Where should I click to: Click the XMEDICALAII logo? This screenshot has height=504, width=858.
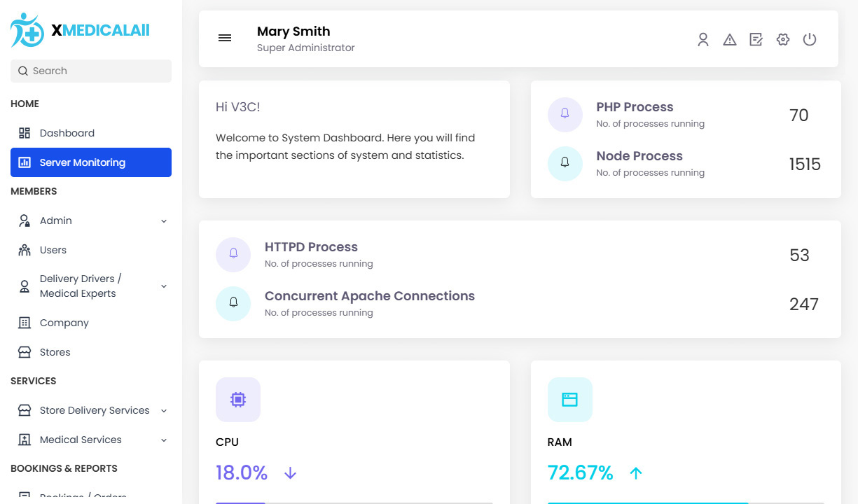tap(79, 29)
